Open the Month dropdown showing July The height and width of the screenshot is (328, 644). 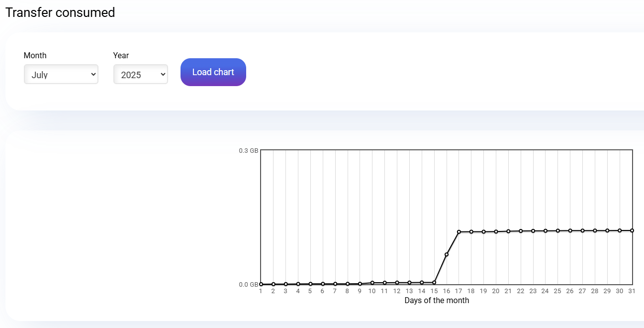pos(61,75)
